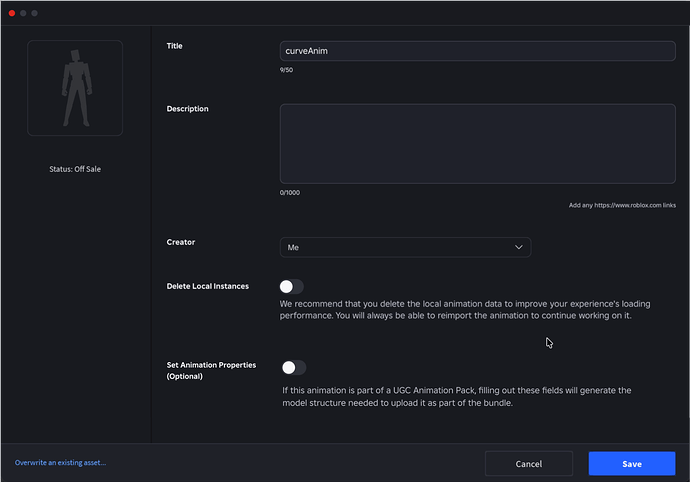Click the Cancel button
This screenshot has height=482, width=690.
tap(529, 464)
